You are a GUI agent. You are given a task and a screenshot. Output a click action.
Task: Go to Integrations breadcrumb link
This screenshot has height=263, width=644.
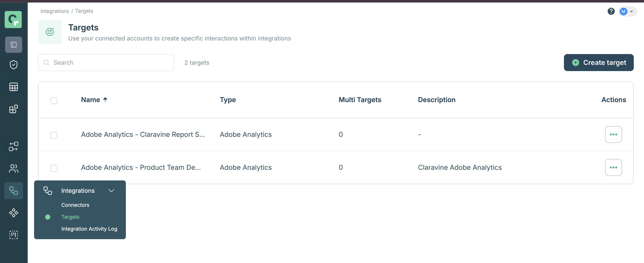point(55,11)
